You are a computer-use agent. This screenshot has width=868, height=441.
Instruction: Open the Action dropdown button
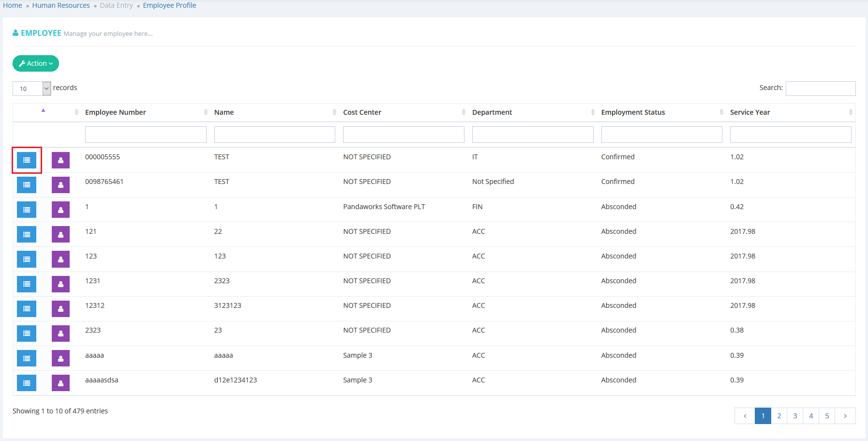[36, 63]
